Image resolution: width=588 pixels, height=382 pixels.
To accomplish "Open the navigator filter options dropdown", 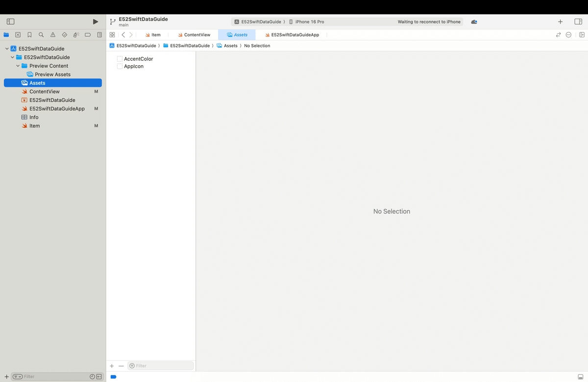I will pyautogui.click(x=18, y=377).
